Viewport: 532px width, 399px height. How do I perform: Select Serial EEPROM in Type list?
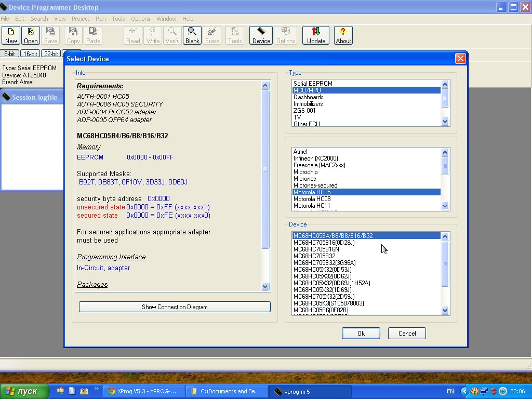click(313, 83)
